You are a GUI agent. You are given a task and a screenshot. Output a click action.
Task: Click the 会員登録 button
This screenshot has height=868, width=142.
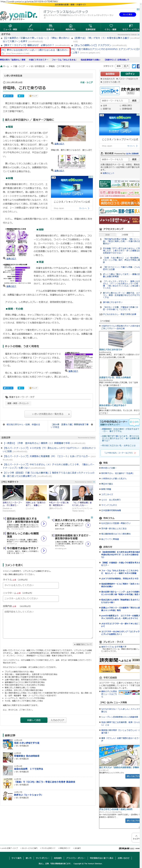110,74
